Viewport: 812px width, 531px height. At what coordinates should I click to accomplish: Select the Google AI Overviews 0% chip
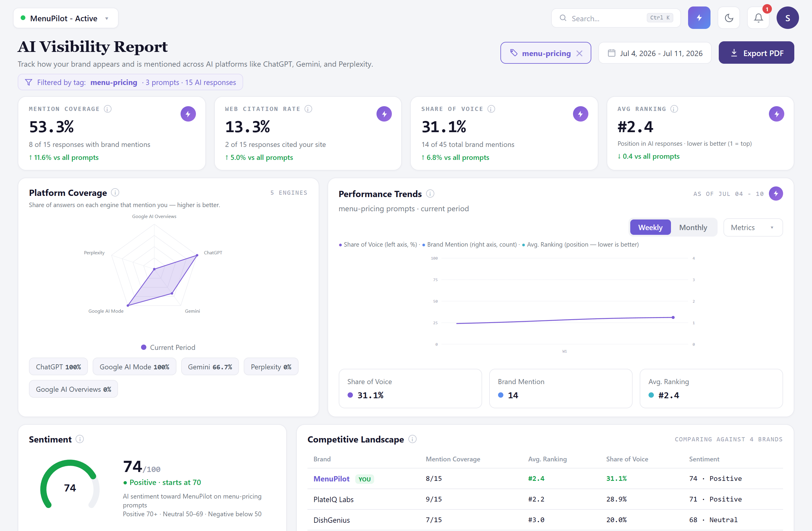73,389
